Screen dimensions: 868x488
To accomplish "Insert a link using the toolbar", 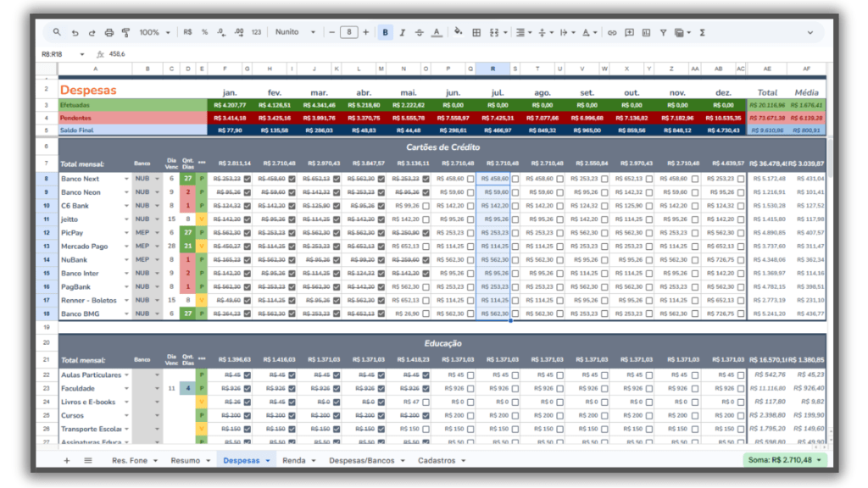I will pyautogui.click(x=612, y=32).
